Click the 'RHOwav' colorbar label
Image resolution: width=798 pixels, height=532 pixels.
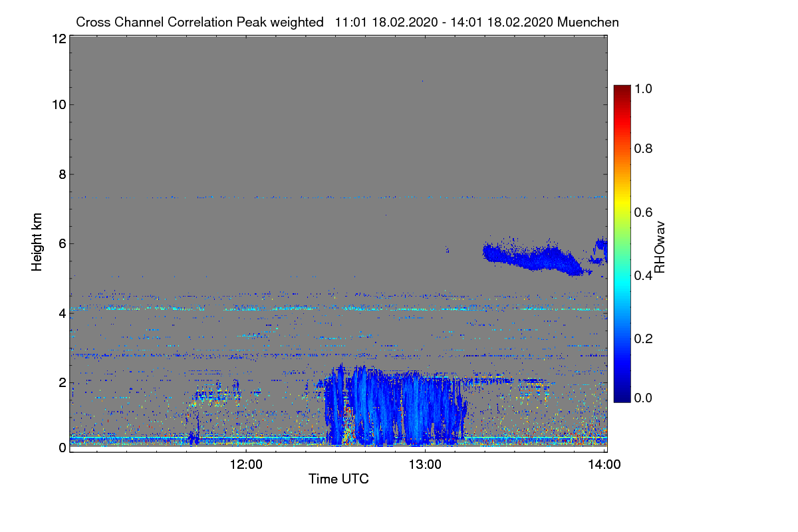pos(660,247)
